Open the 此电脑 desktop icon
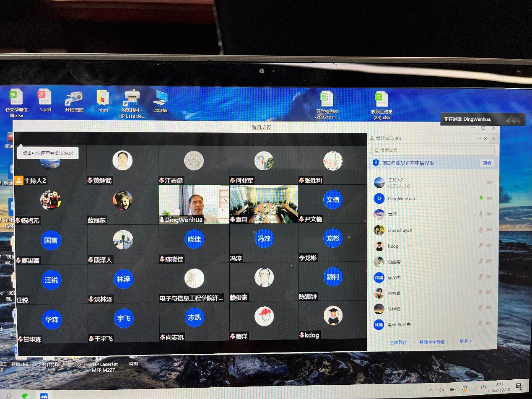Viewport: 532px width, 399px height. 160,101
